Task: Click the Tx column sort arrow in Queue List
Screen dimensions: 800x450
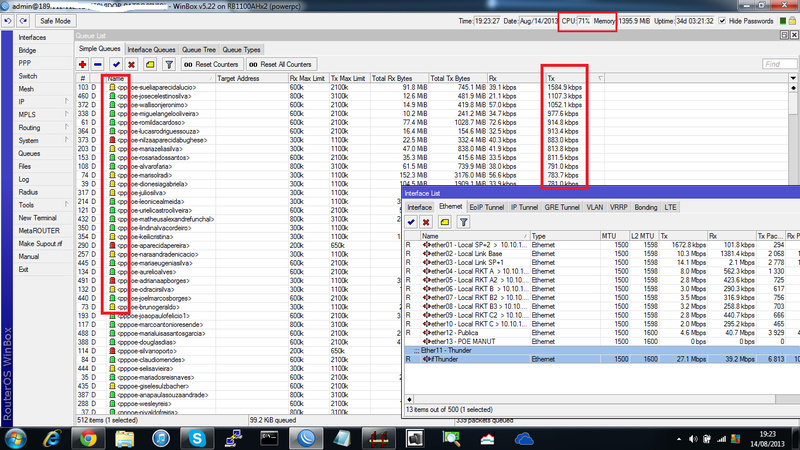Action: click(600, 78)
